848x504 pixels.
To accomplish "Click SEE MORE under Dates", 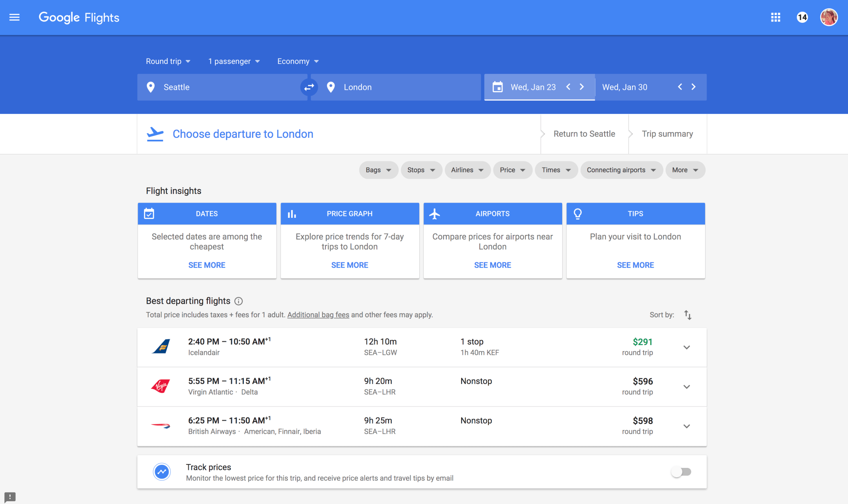I will click(x=207, y=265).
